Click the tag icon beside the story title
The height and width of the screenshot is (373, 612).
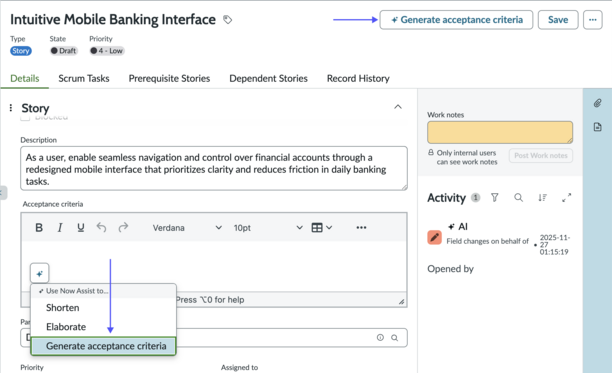(228, 20)
